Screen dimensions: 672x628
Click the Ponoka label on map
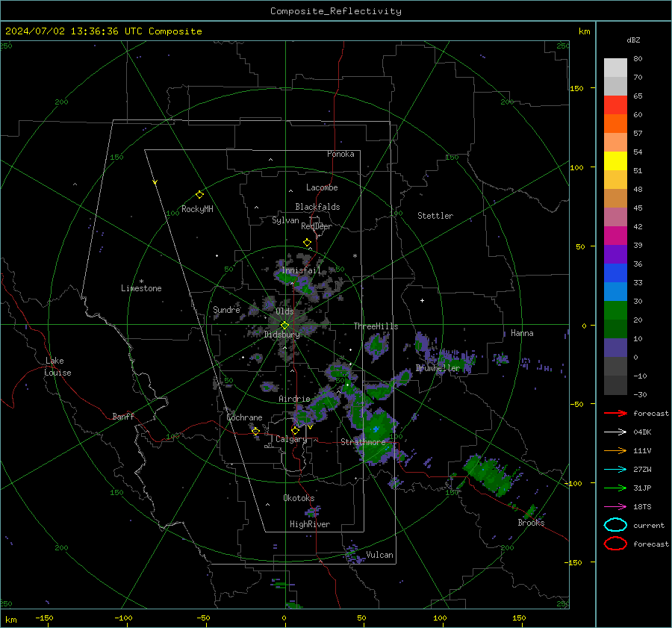tap(340, 154)
